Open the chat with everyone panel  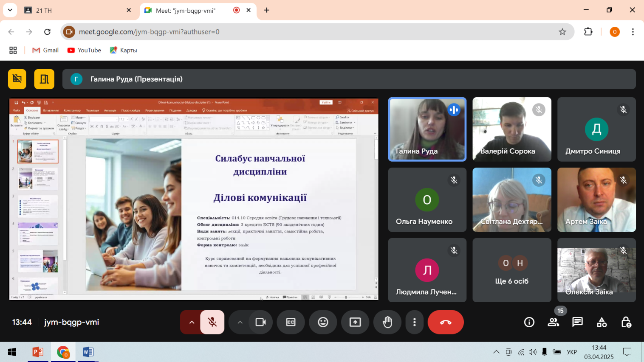577,322
